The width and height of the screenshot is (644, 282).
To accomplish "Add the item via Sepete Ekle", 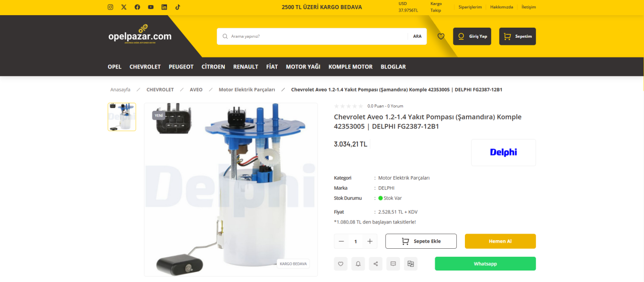I will (x=421, y=241).
